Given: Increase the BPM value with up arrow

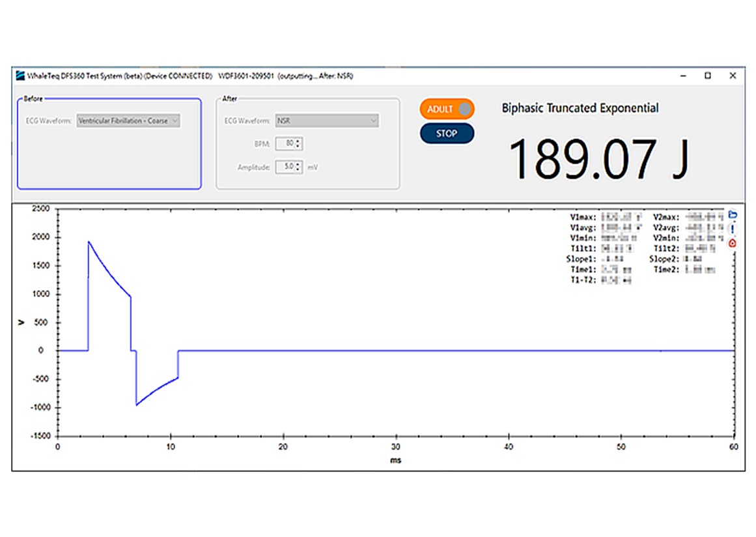Looking at the screenshot, I should 298,141.
